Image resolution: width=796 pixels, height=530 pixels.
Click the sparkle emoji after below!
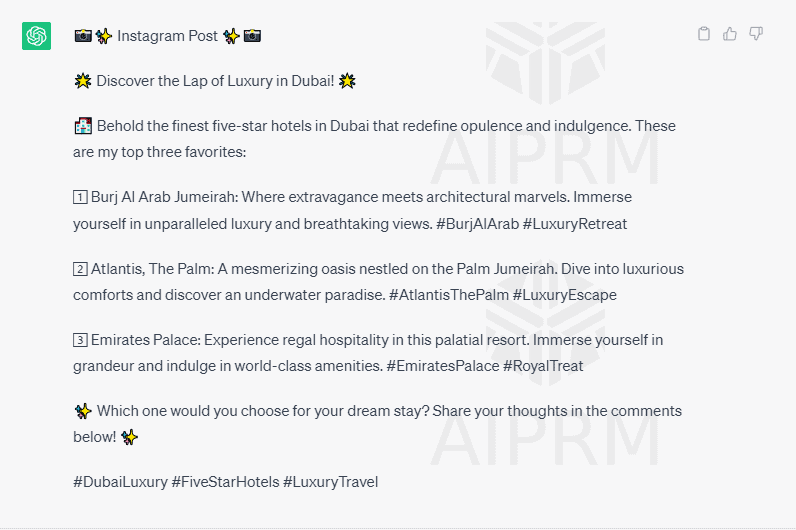tap(129, 437)
